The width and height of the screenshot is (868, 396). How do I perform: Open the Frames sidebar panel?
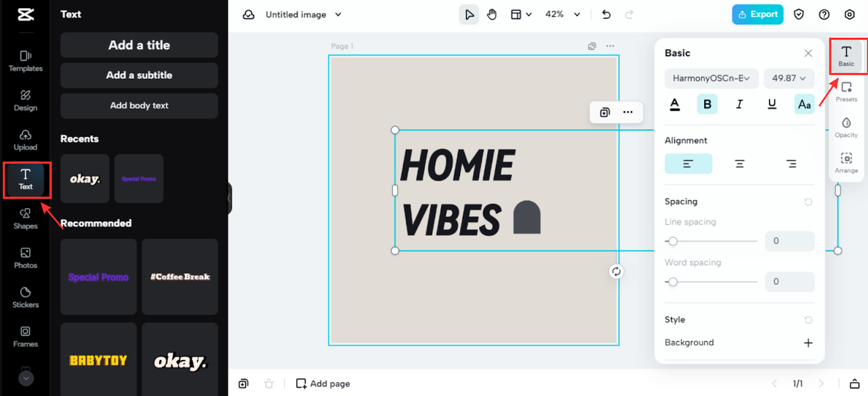coord(26,336)
